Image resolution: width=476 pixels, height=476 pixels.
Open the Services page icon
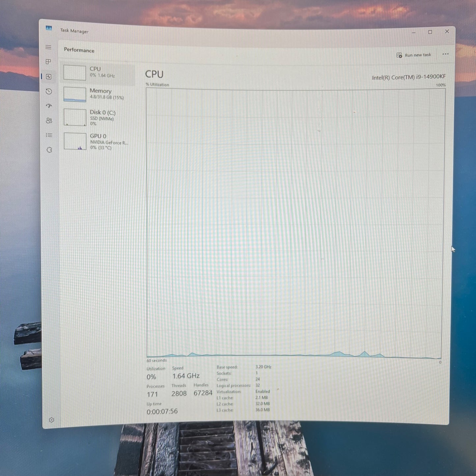[x=49, y=150]
